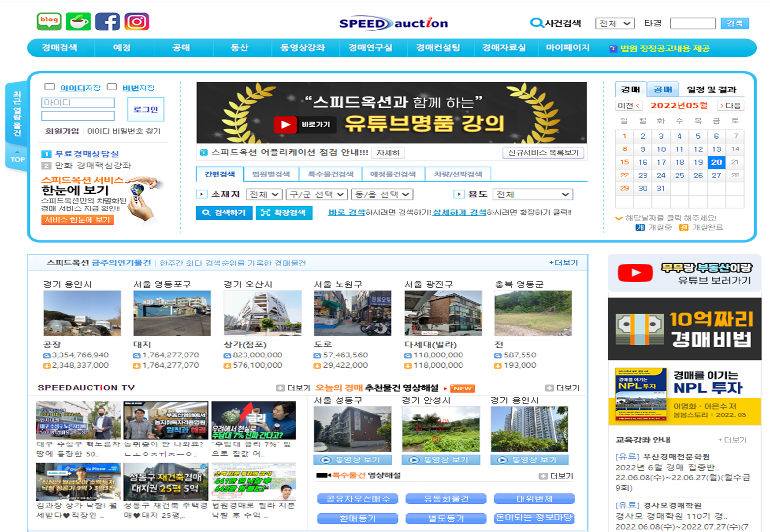Play the YouTube 바로가기 banner button
This screenshot has width=770, height=532.
(x=304, y=124)
